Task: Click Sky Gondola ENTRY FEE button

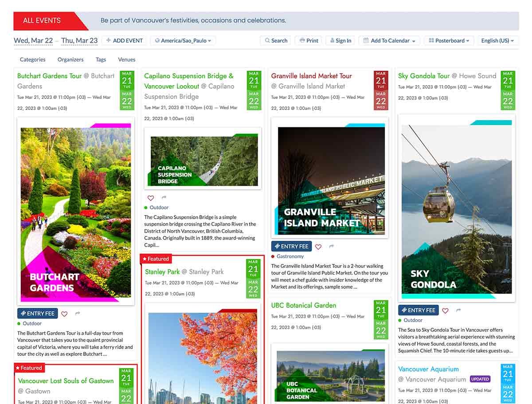Action: pyautogui.click(x=419, y=310)
